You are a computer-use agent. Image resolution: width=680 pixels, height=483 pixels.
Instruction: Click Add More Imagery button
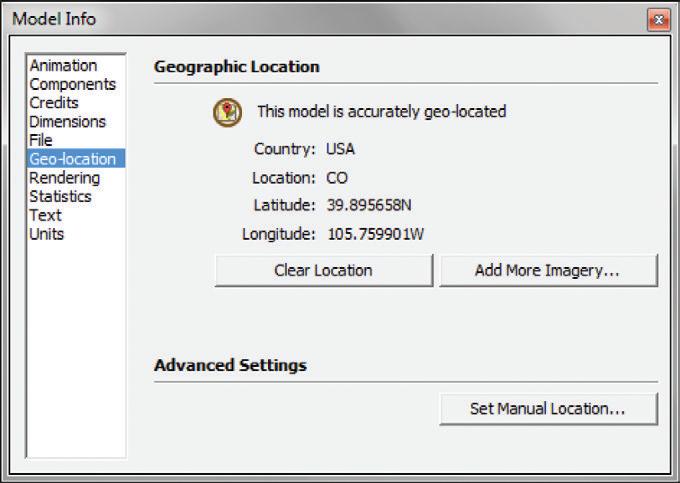click(x=548, y=270)
